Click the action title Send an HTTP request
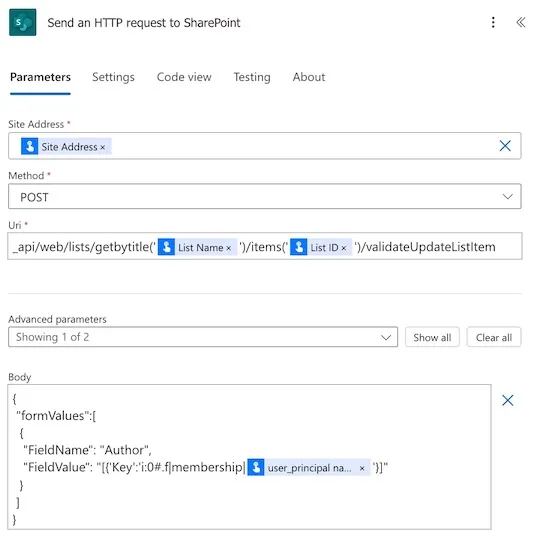 (x=144, y=23)
